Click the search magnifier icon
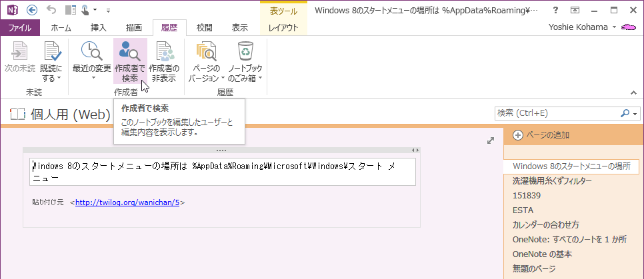Image resolution: width=644 pixels, height=279 pixels. pos(625,113)
